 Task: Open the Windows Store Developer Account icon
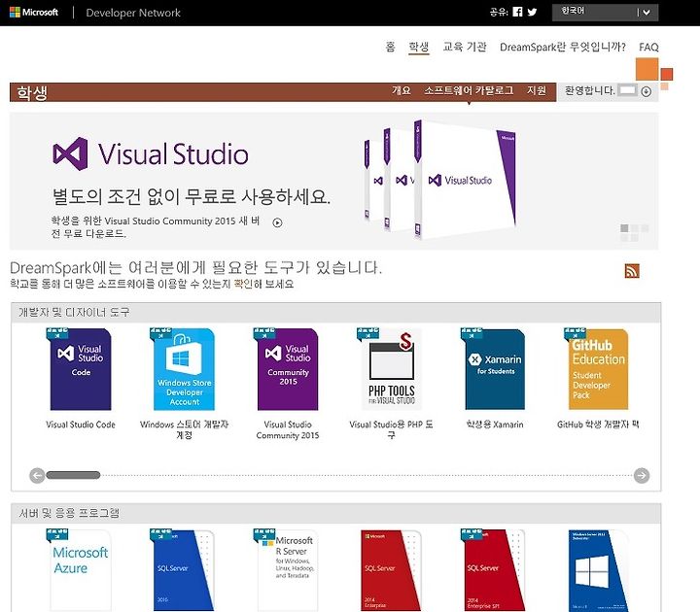coord(184,369)
